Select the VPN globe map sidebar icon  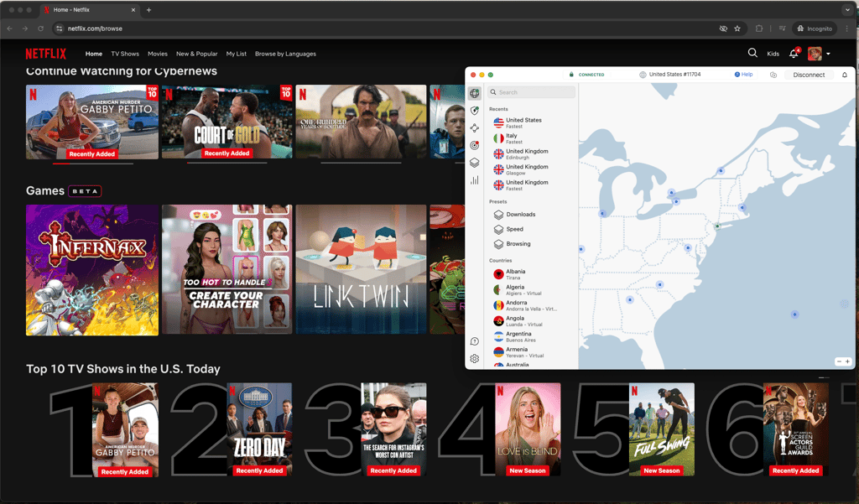[475, 93]
